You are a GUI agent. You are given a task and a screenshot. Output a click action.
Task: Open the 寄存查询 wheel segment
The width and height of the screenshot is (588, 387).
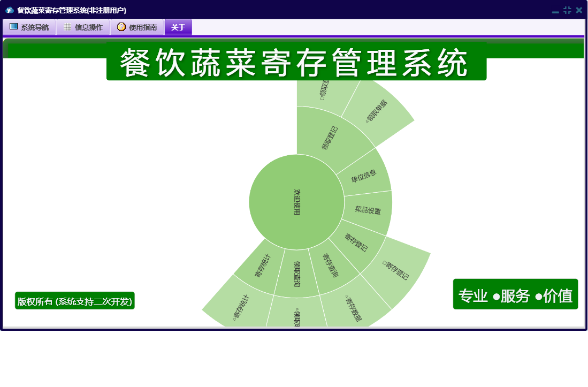tap(330, 266)
